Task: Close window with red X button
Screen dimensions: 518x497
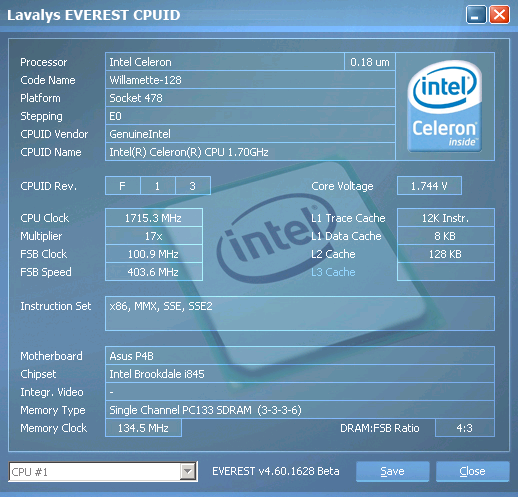Action: coord(499,15)
